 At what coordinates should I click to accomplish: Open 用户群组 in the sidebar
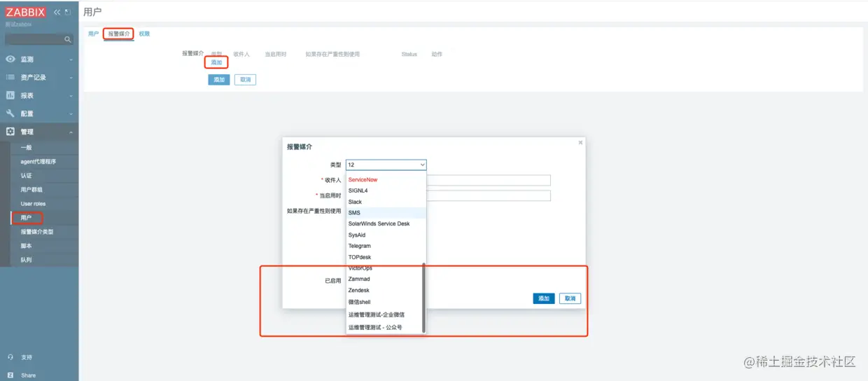click(32, 190)
